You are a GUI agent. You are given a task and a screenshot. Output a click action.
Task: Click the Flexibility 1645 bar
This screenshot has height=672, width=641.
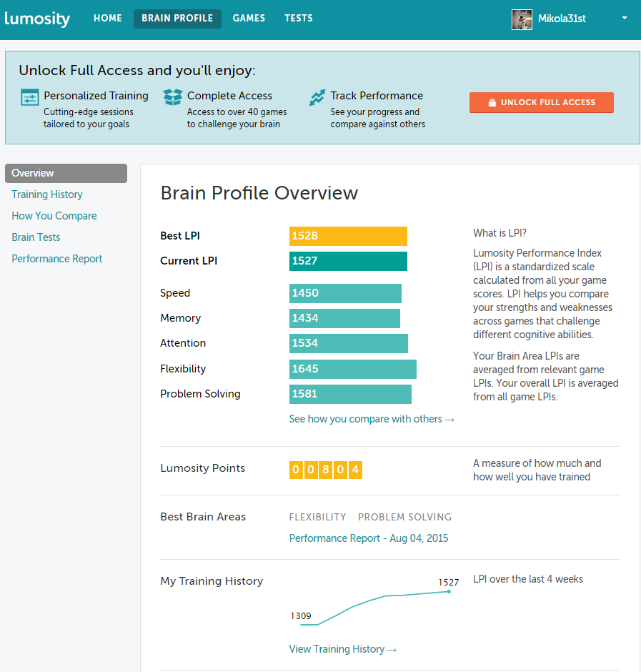point(353,369)
